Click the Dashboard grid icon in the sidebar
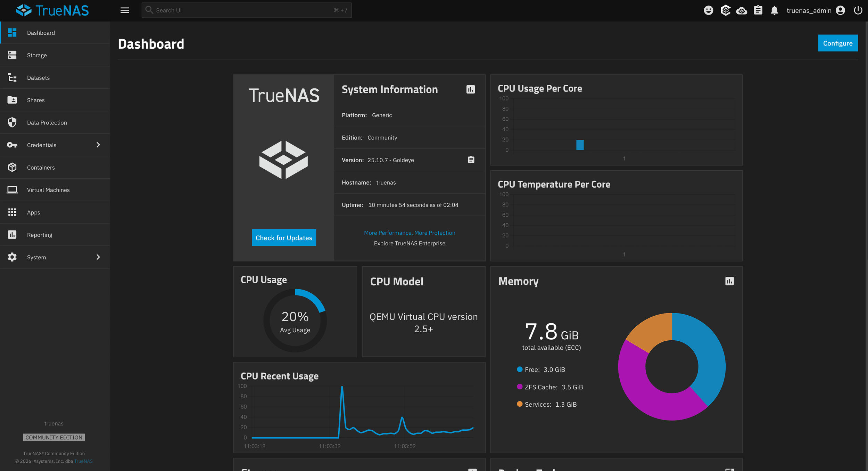This screenshot has width=868, height=471. [x=12, y=33]
